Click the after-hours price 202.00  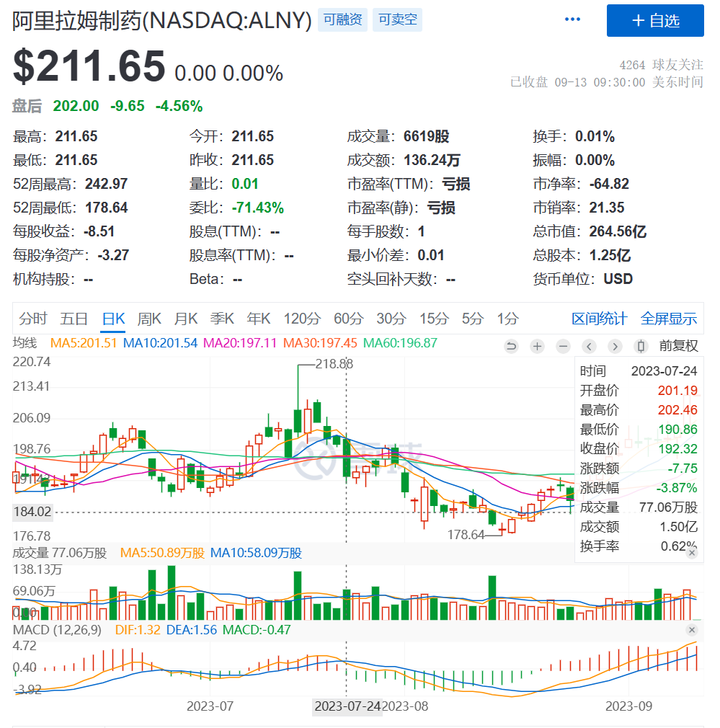76,106
